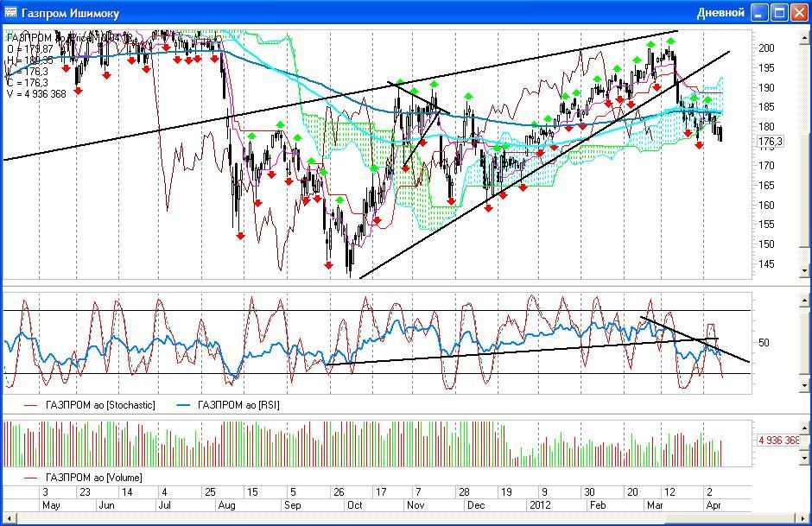812x526 pixels.
Task: Minimize the Газпром Ишимоку chart window
Action: (x=759, y=12)
